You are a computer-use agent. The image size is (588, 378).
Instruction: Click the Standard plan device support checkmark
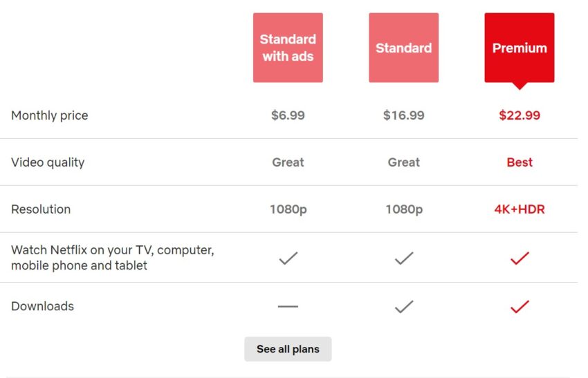click(x=404, y=258)
